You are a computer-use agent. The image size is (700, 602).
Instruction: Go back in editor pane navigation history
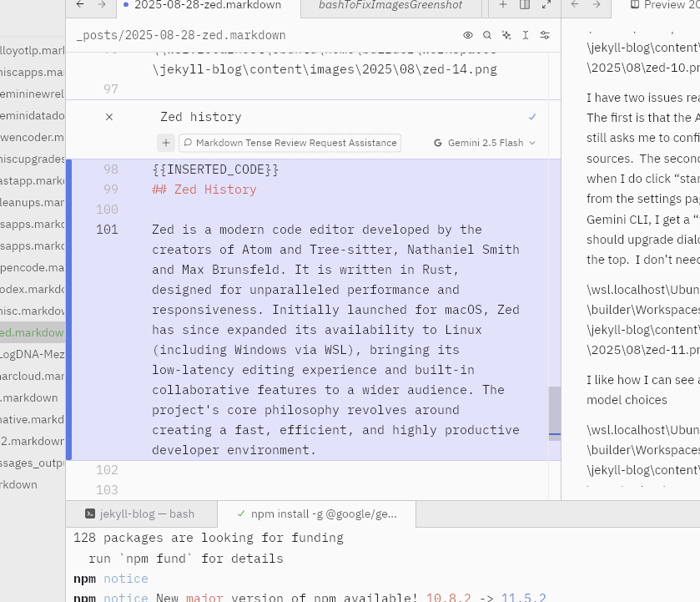coord(80,4)
